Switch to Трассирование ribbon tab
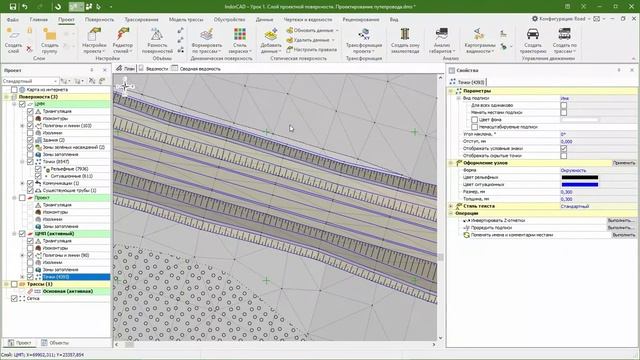This screenshot has height=360, width=640. click(x=141, y=19)
